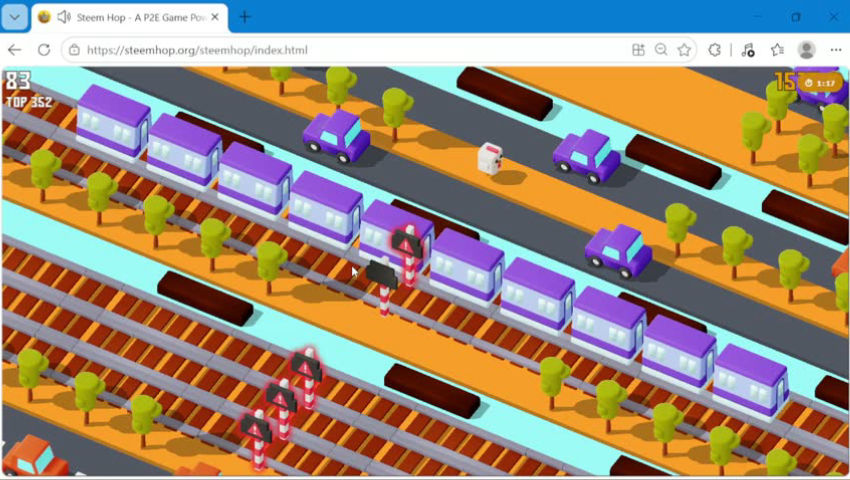Click the current score 83
The width and height of the screenshot is (850, 480).
click(x=18, y=81)
